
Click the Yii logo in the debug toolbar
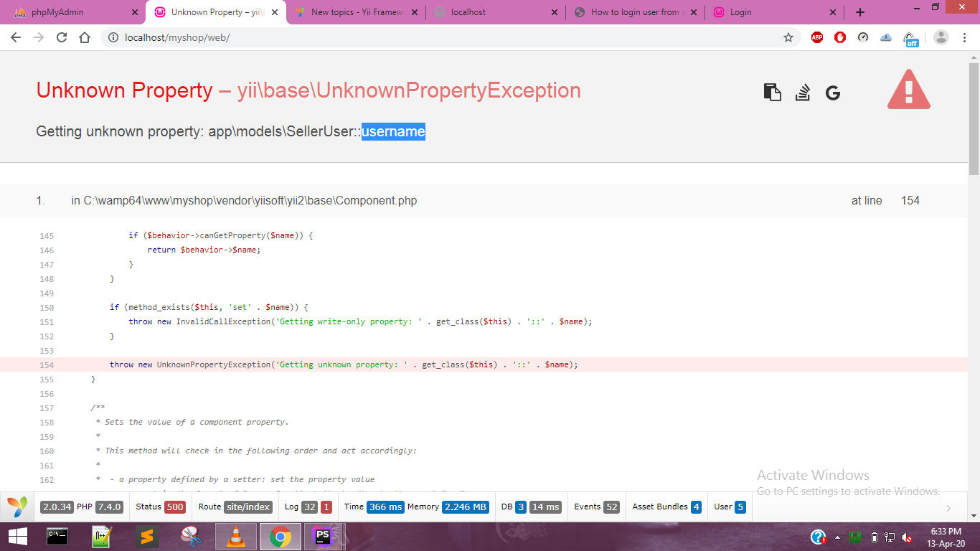pos(17,507)
